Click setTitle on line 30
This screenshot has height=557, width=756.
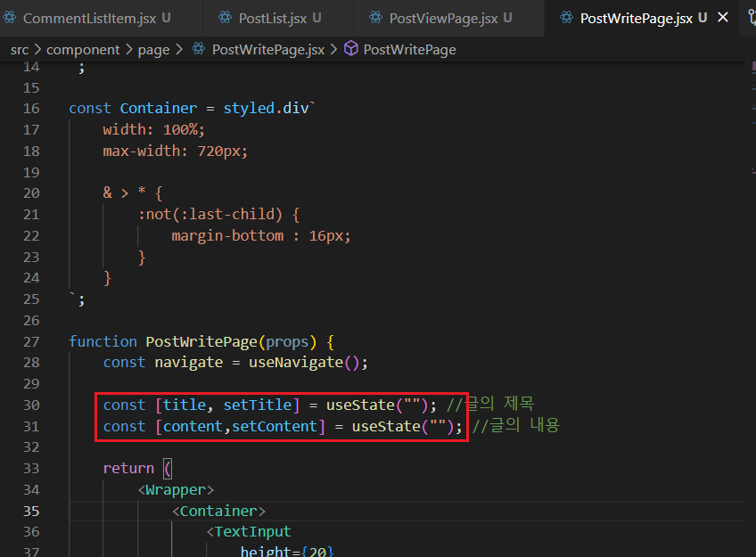click(x=258, y=405)
